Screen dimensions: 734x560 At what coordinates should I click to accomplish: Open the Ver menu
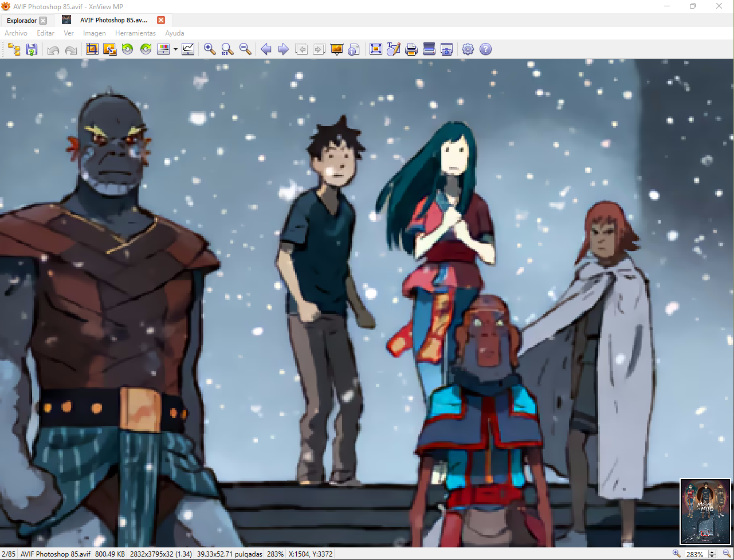pos(69,33)
